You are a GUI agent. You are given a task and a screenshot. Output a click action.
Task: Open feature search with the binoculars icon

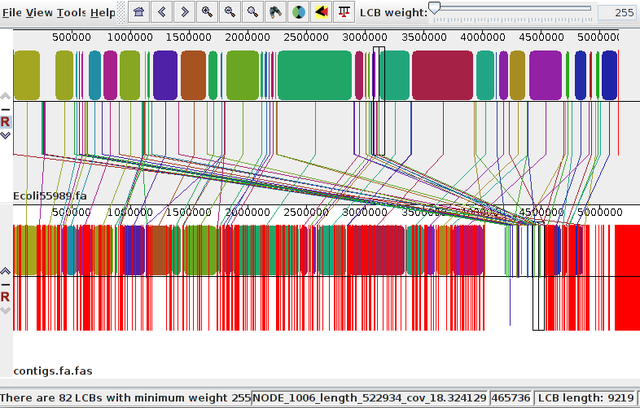click(x=276, y=12)
